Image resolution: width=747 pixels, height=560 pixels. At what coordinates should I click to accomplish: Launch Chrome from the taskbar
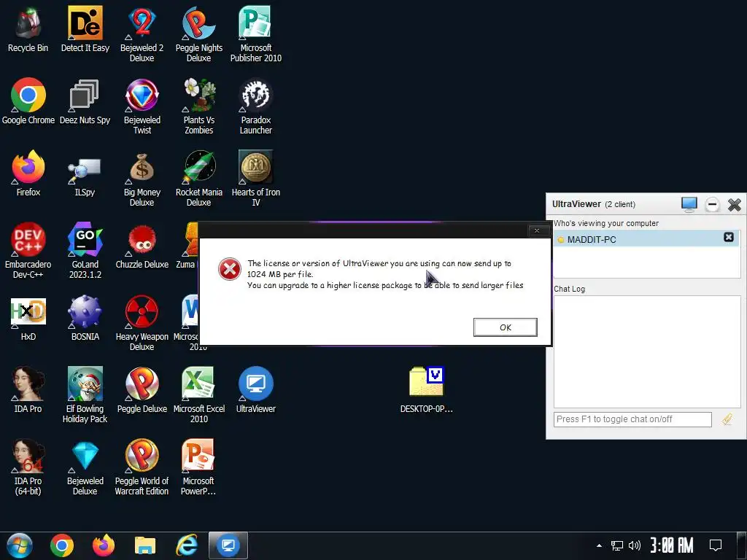(62, 545)
